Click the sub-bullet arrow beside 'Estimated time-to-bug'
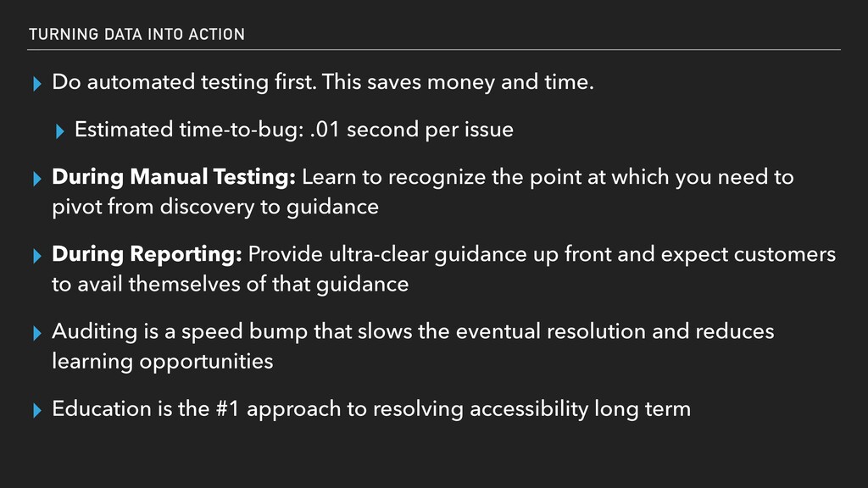This screenshot has width=868, height=488. pyautogui.click(x=60, y=131)
